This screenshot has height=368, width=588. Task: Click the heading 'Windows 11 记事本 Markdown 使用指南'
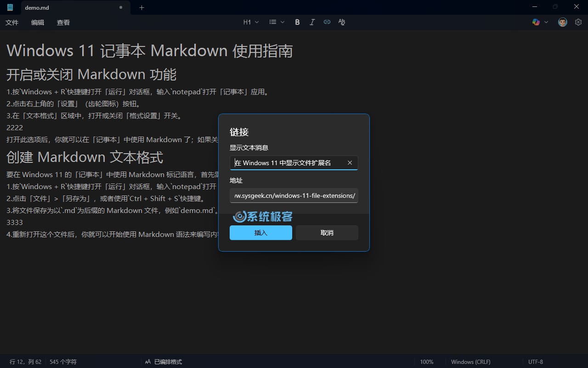click(x=150, y=51)
